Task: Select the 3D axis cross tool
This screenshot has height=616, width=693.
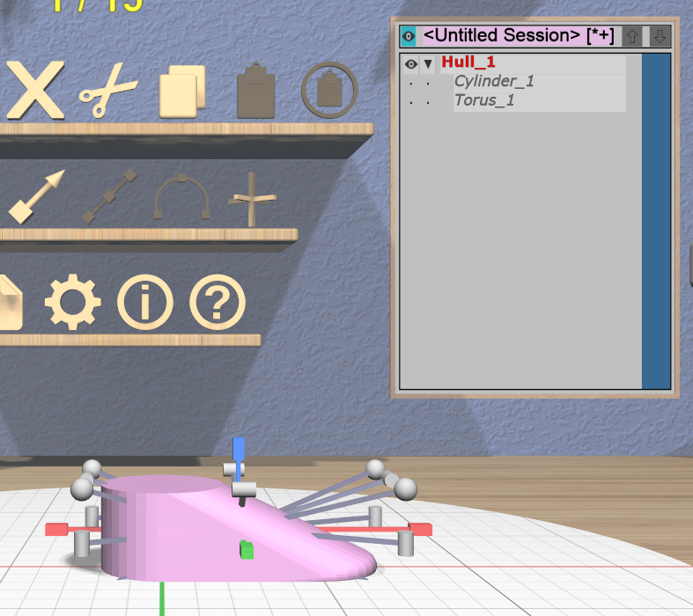Action: click(x=252, y=199)
